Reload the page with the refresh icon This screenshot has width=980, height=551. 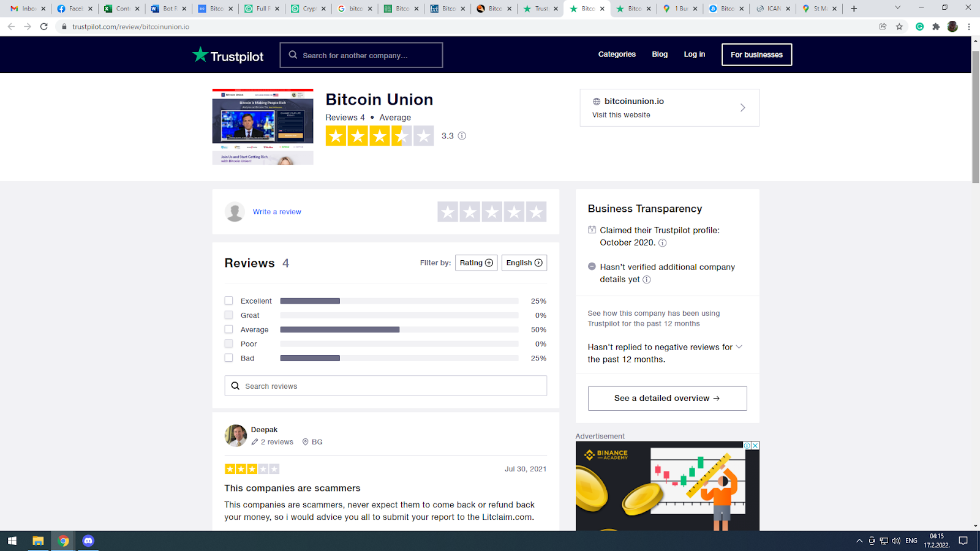[44, 26]
